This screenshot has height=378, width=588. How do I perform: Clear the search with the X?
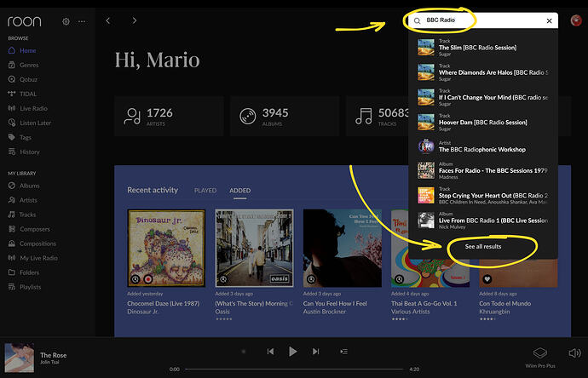(549, 20)
